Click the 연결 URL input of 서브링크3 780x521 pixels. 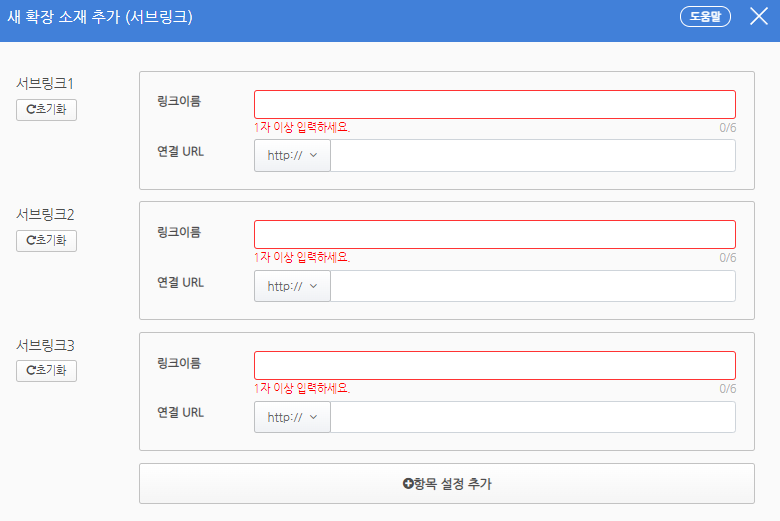[x=533, y=417]
